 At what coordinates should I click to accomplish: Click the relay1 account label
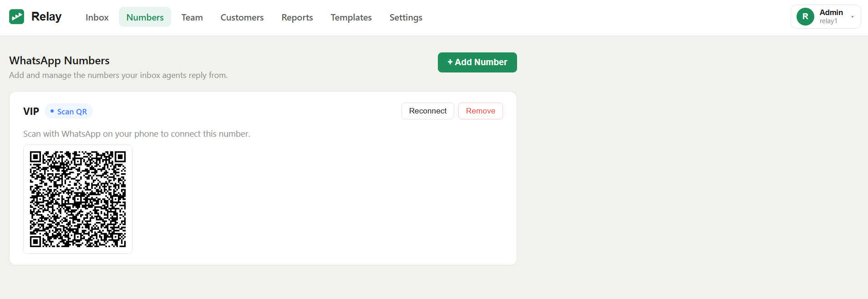point(828,21)
